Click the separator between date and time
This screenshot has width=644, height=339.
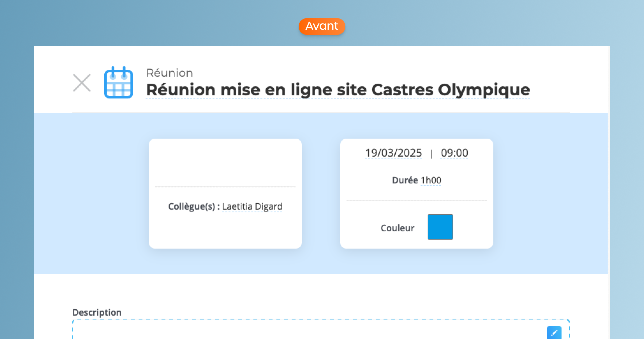click(431, 154)
